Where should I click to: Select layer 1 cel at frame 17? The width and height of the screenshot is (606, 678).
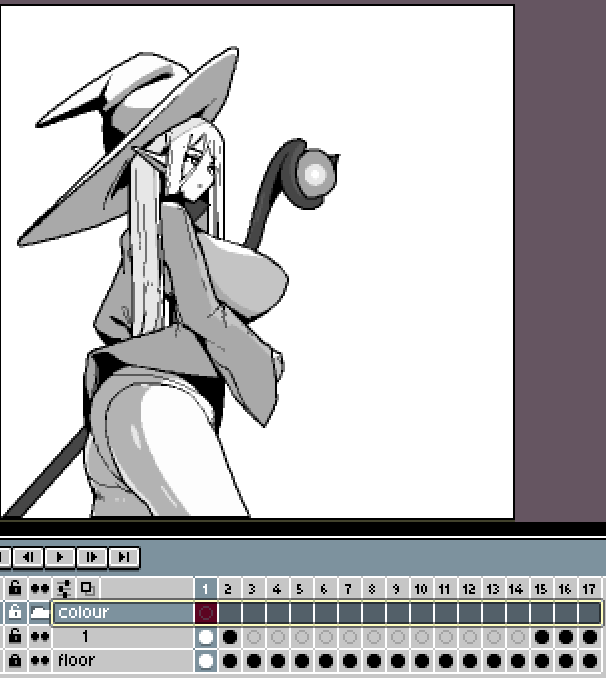[590, 637]
